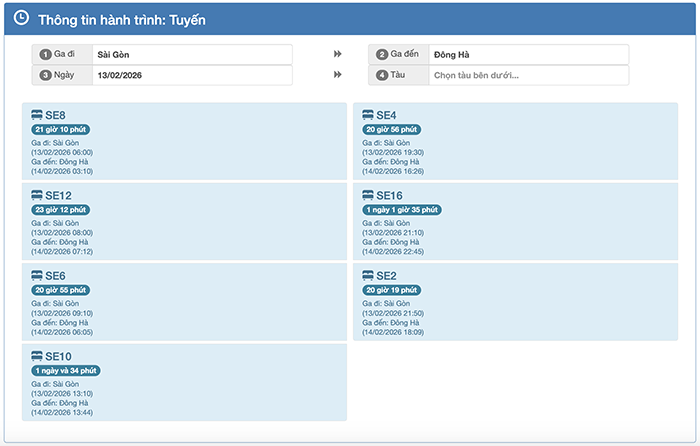The image size is (700, 446).
Task: Click the SE4 train icon
Action: tap(368, 115)
